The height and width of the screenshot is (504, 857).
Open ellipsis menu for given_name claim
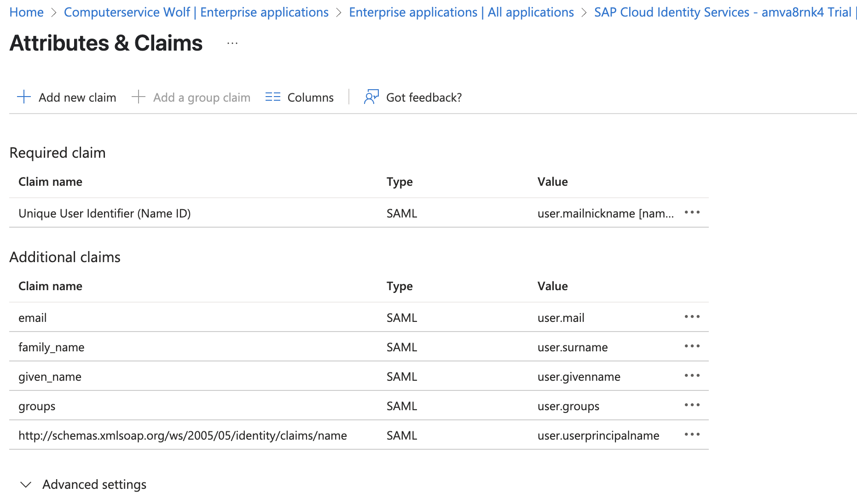[692, 376]
